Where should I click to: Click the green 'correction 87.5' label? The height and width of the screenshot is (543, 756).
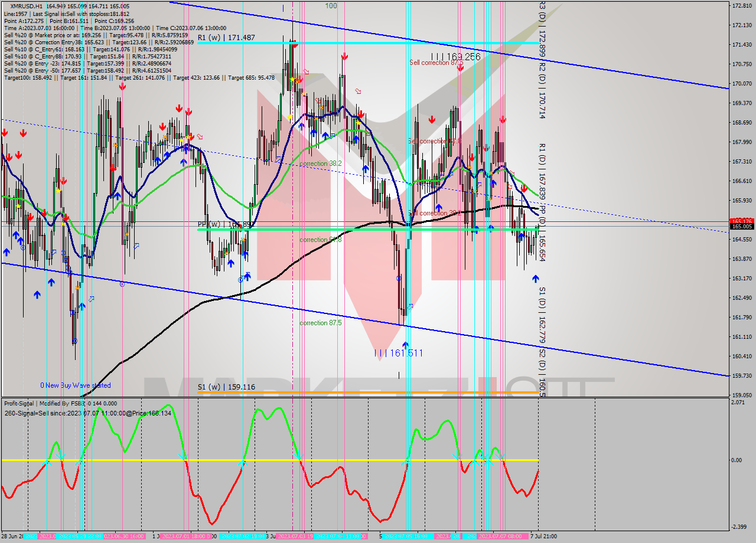(x=320, y=323)
